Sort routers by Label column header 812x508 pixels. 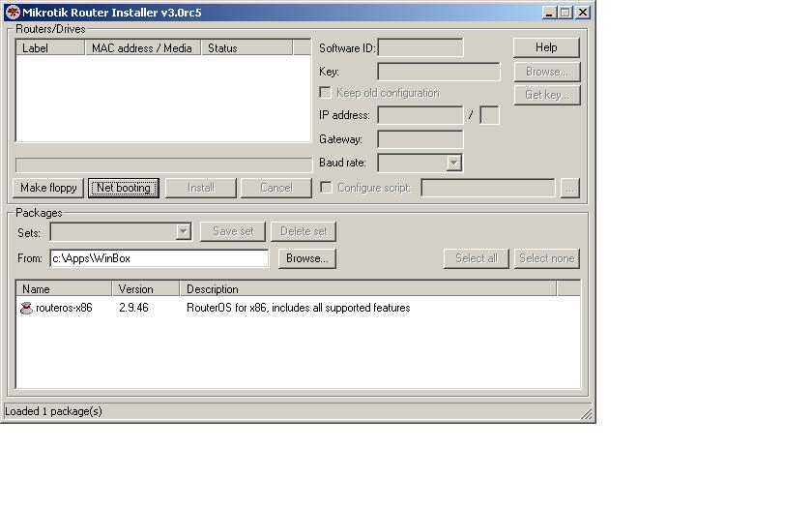[x=50, y=48]
